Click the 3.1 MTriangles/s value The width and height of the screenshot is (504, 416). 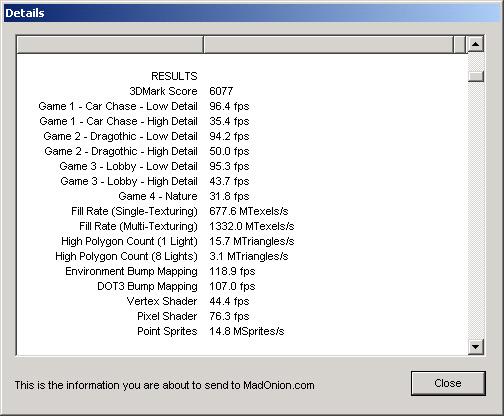point(249,256)
